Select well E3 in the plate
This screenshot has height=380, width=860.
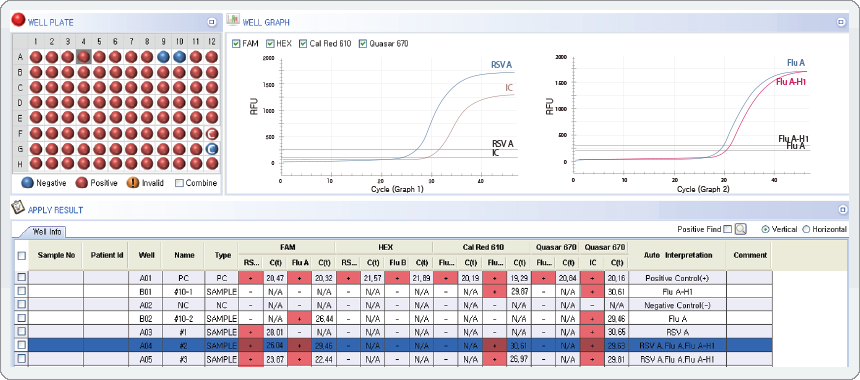(67, 118)
